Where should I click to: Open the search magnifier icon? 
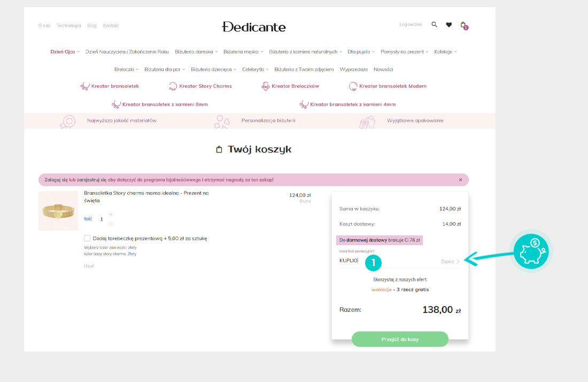(434, 25)
